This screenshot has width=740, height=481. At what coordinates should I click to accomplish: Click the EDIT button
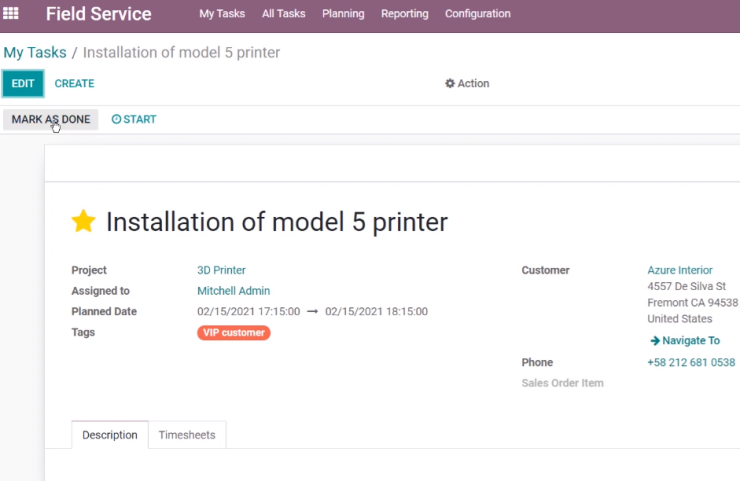point(23,84)
